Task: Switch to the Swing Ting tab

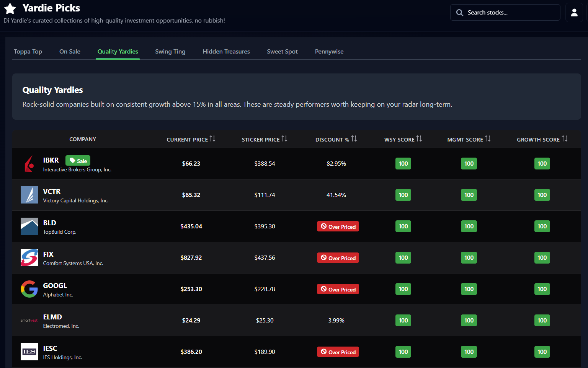Action: 170,52
